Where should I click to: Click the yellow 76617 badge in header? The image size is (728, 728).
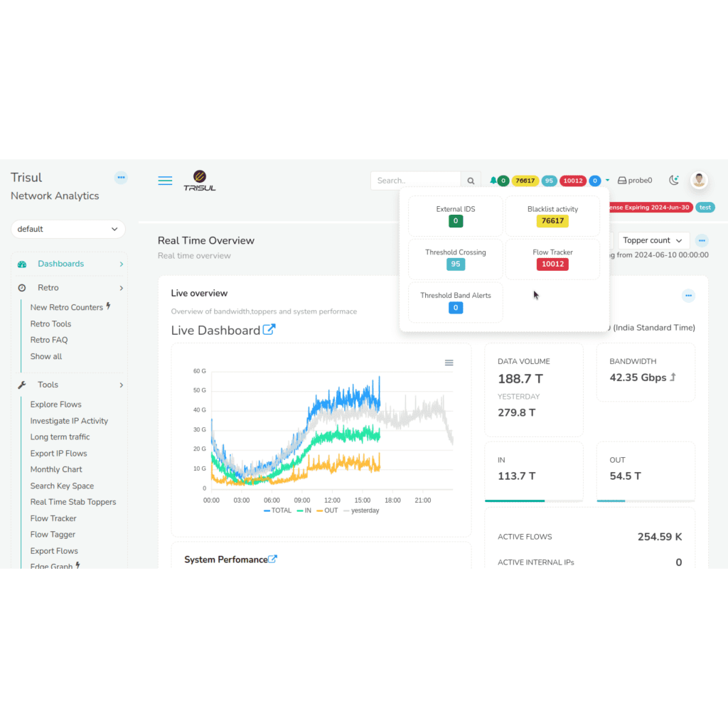tap(525, 181)
